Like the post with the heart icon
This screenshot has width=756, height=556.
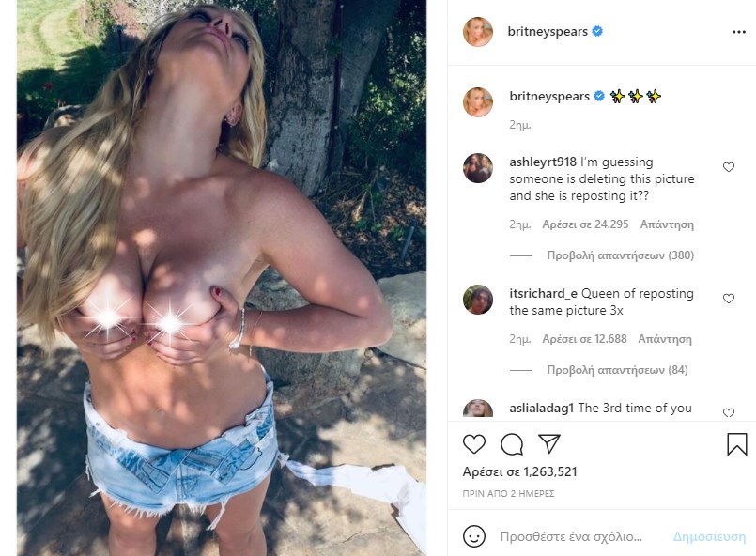click(474, 444)
